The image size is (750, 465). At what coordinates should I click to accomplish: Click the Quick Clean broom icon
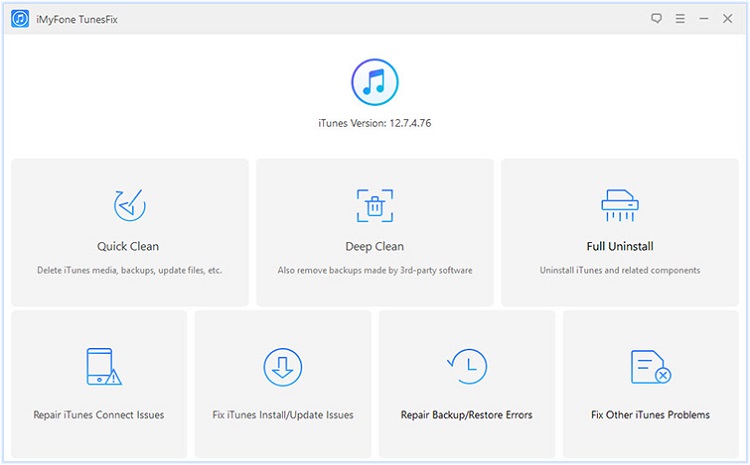tap(130, 205)
